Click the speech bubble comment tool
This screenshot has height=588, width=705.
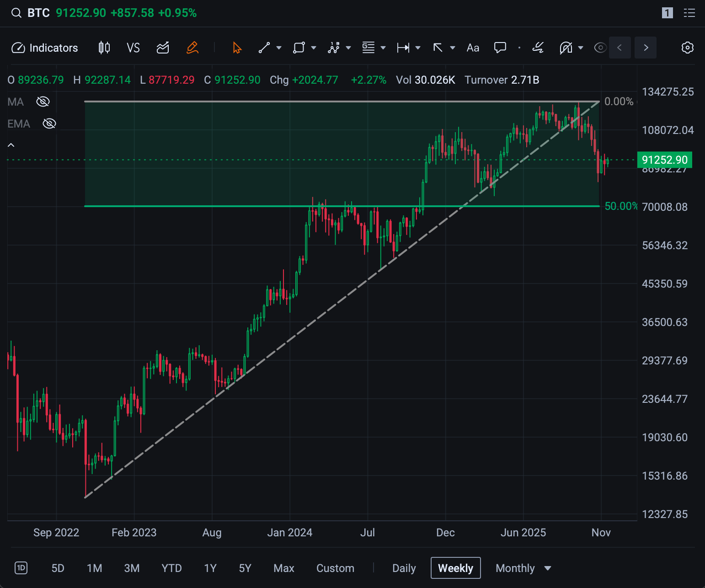[x=500, y=48]
